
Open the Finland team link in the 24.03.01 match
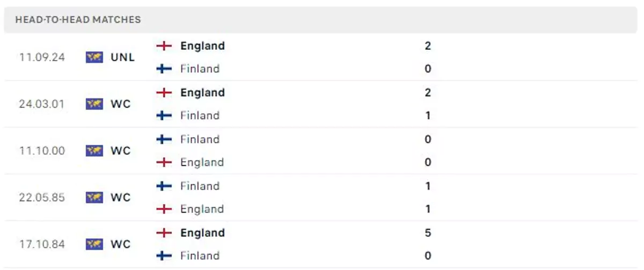pos(200,115)
